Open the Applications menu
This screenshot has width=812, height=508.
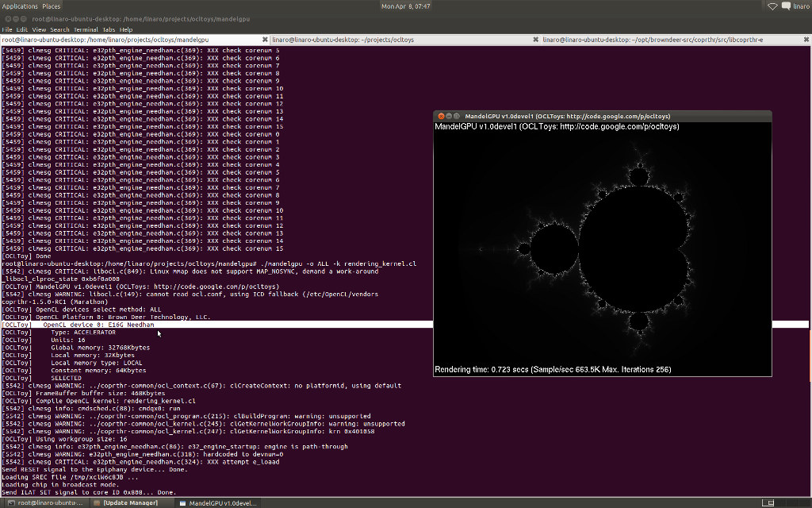pos(19,6)
